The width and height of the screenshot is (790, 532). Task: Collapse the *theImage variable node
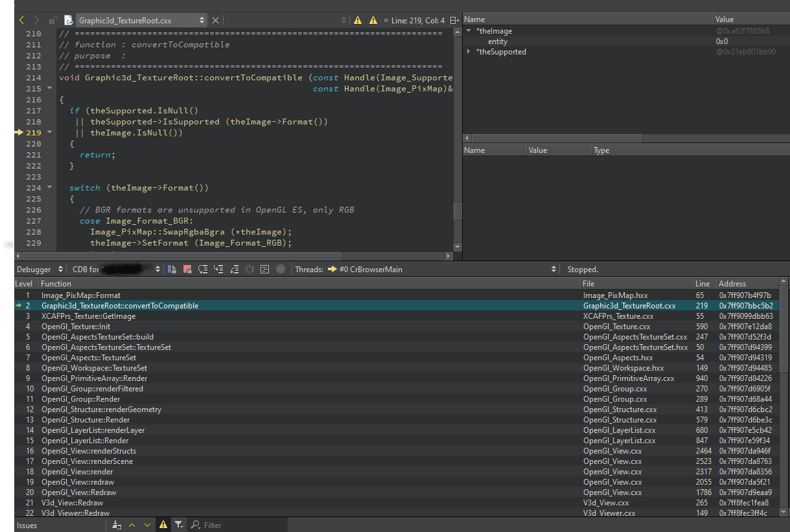pyautogui.click(x=469, y=31)
